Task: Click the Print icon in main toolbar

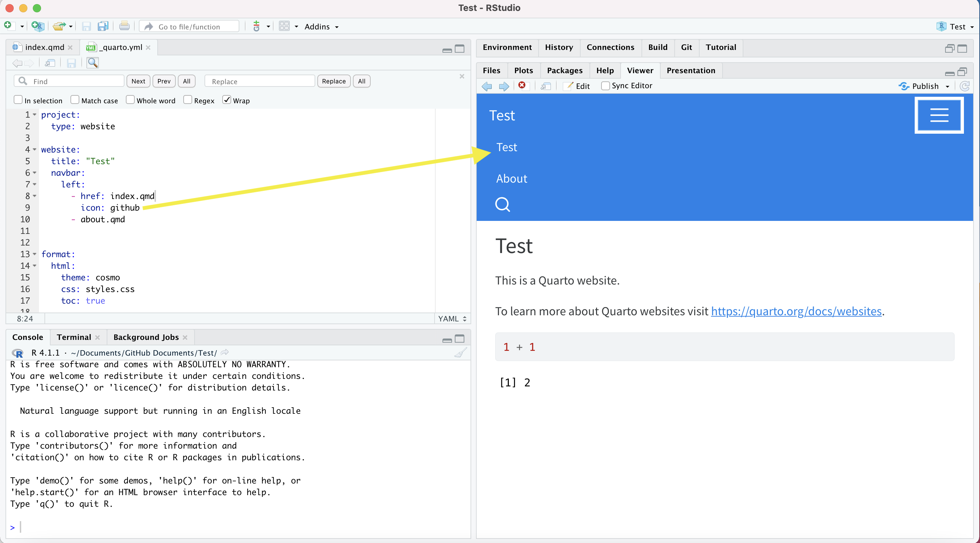Action: [124, 26]
